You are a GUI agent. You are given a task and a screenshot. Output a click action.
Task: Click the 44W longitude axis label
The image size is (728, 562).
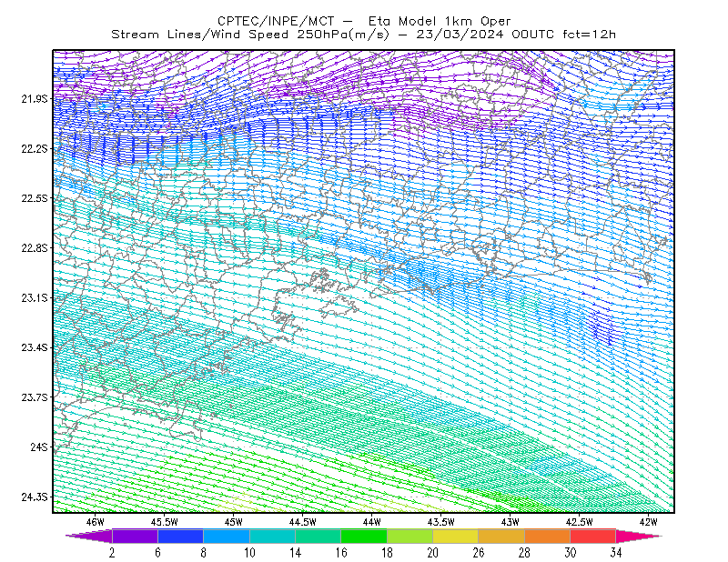click(372, 522)
